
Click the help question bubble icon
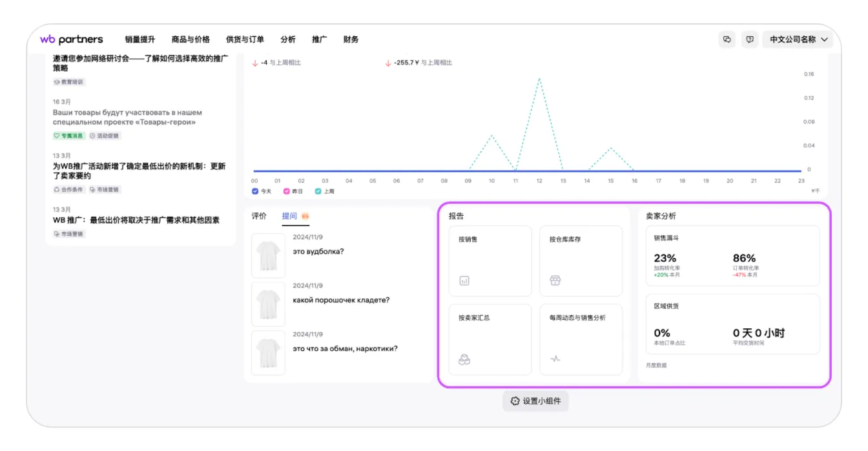(x=749, y=39)
